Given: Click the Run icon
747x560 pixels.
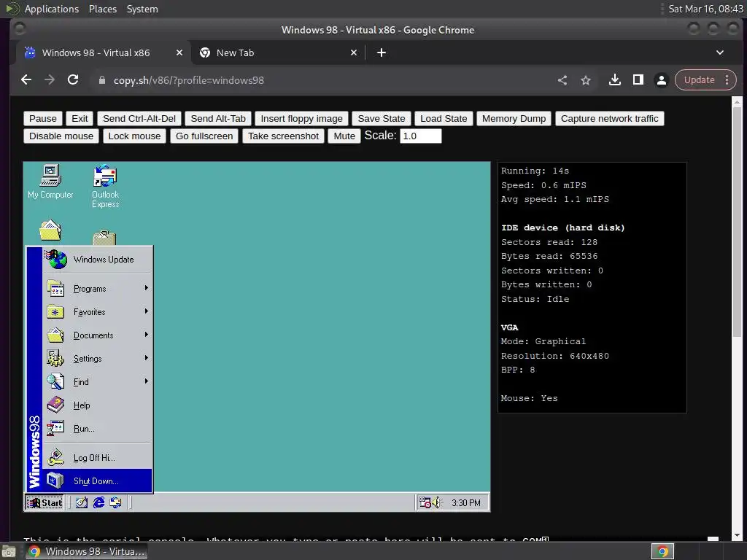Looking at the screenshot, I should [55, 429].
